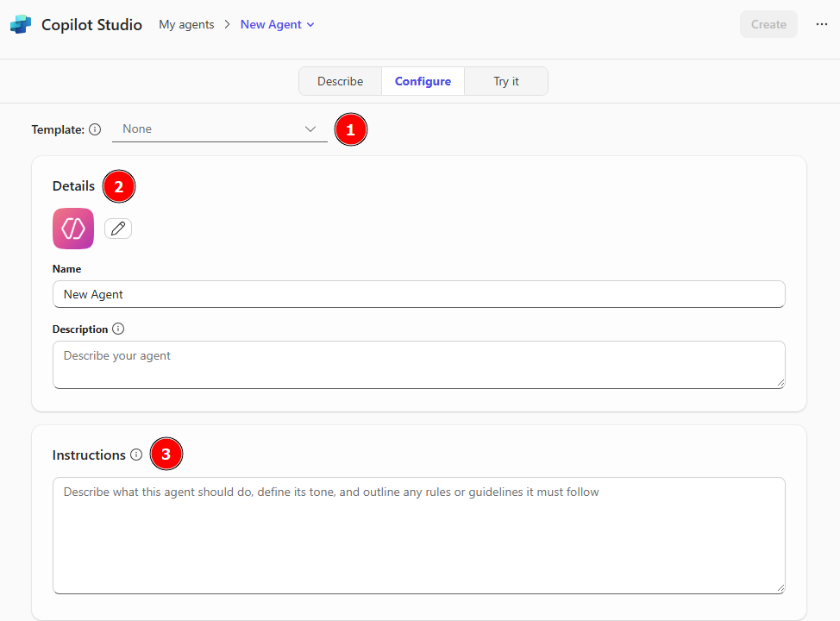Click into the Name field with New Agent
Viewport: 840px width, 621px height.
pos(418,294)
